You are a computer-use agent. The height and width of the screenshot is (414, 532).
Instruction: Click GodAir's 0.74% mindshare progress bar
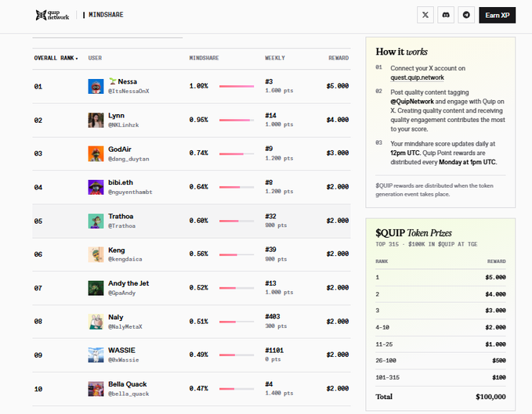tap(237, 154)
